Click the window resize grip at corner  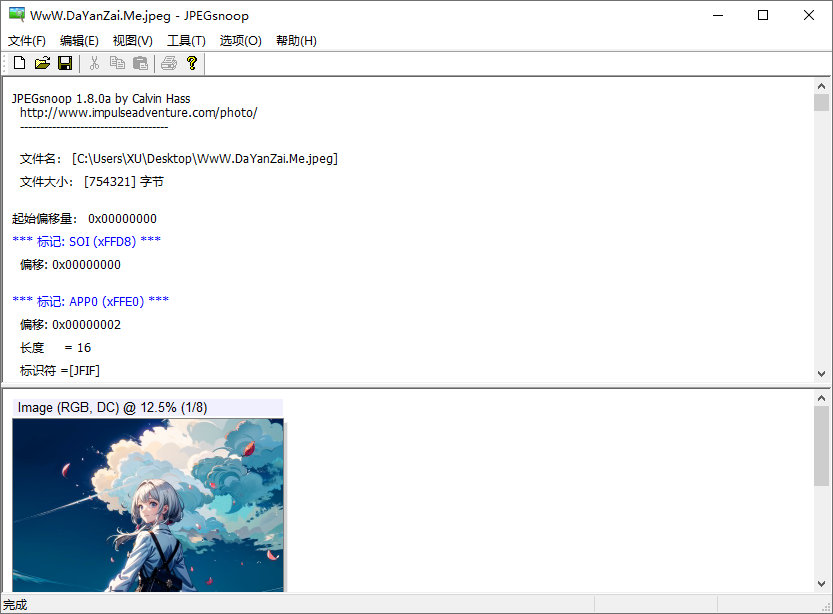(826, 607)
